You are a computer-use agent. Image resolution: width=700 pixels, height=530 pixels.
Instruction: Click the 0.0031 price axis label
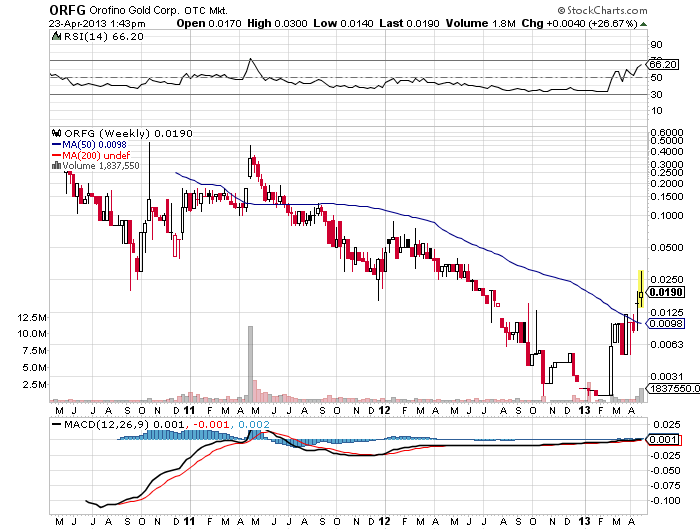(x=667, y=377)
